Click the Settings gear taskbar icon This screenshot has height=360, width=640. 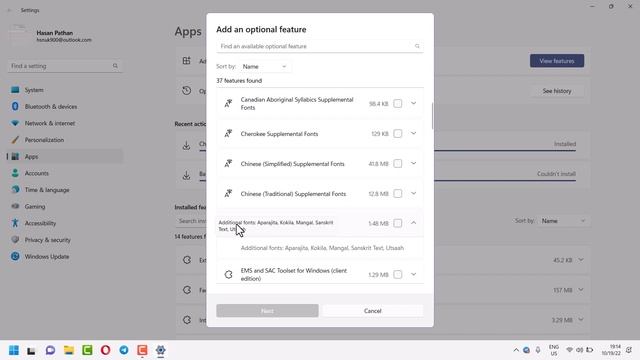click(160, 350)
